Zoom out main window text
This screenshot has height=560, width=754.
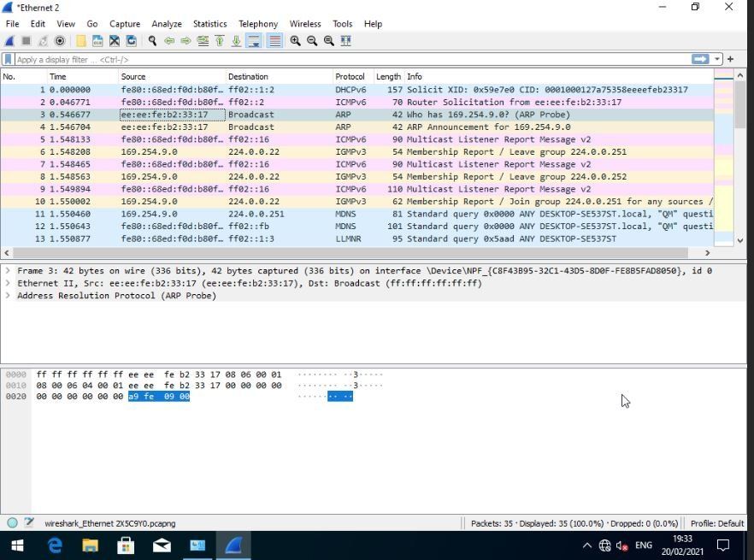click(x=312, y=41)
